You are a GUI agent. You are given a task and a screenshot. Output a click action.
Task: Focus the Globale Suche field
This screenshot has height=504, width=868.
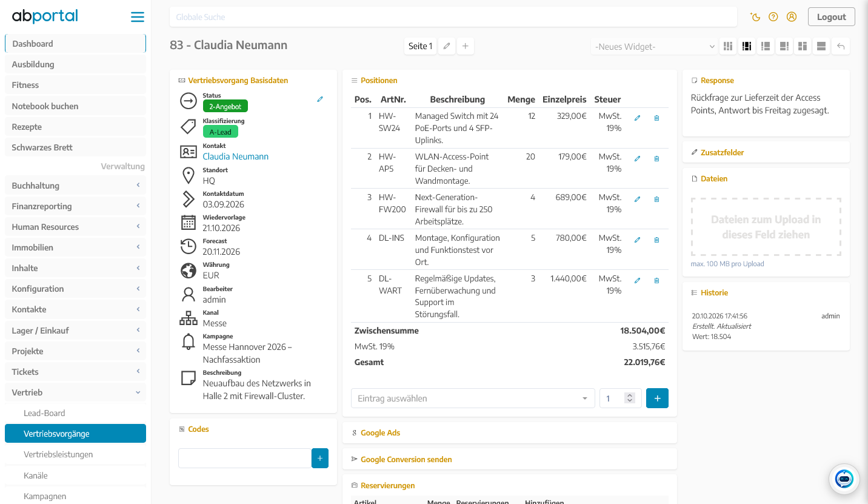coord(453,17)
